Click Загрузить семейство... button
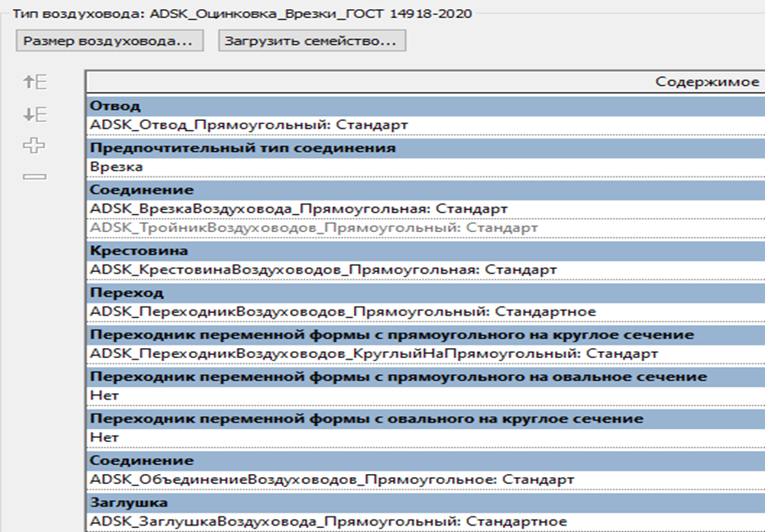Image resolution: width=765 pixels, height=532 pixels. click(312, 41)
